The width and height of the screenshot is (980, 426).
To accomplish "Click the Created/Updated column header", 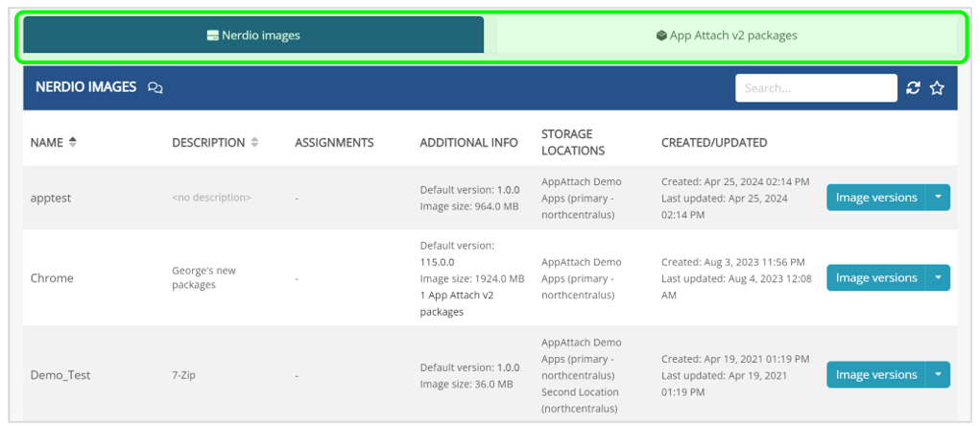I will (x=714, y=142).
